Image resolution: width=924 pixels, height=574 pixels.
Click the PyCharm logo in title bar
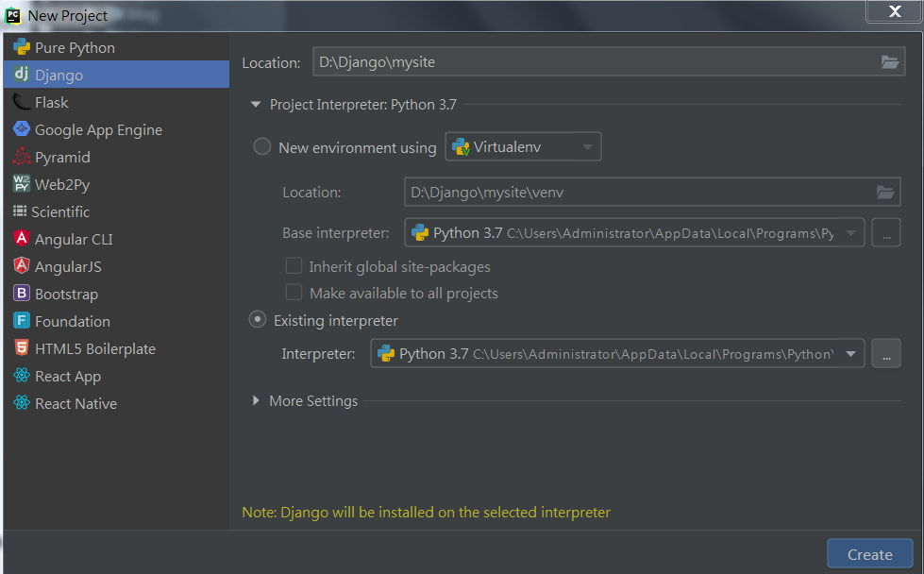click(13, 16)
